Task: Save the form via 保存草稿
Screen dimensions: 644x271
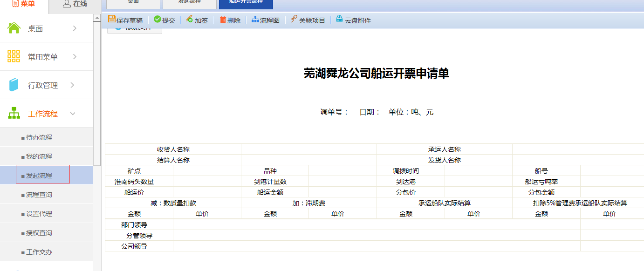Action: [x=125, y=20]
